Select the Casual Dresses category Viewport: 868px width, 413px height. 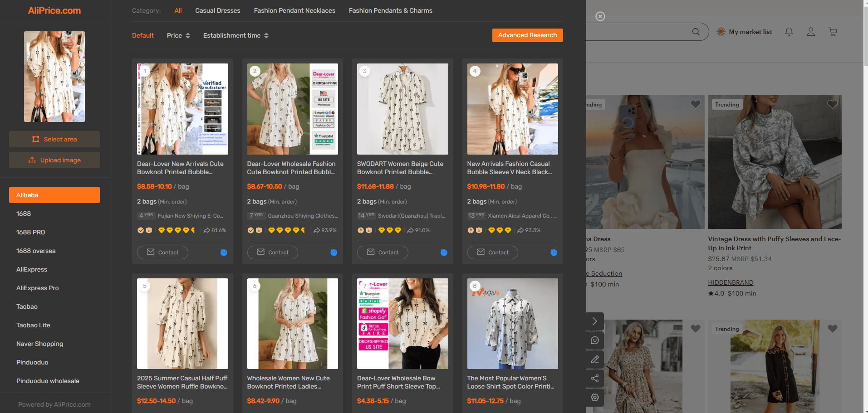pyautogui.click(x=218, y=10)
